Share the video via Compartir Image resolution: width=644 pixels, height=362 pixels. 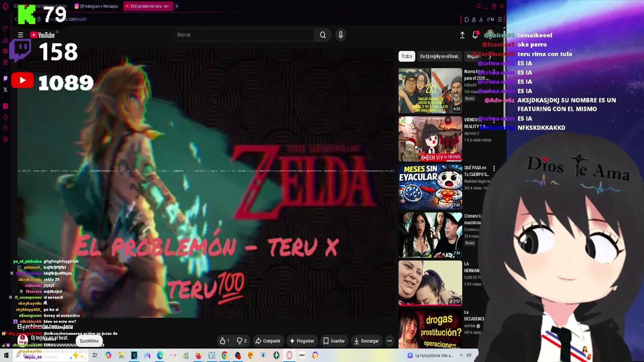268,341
